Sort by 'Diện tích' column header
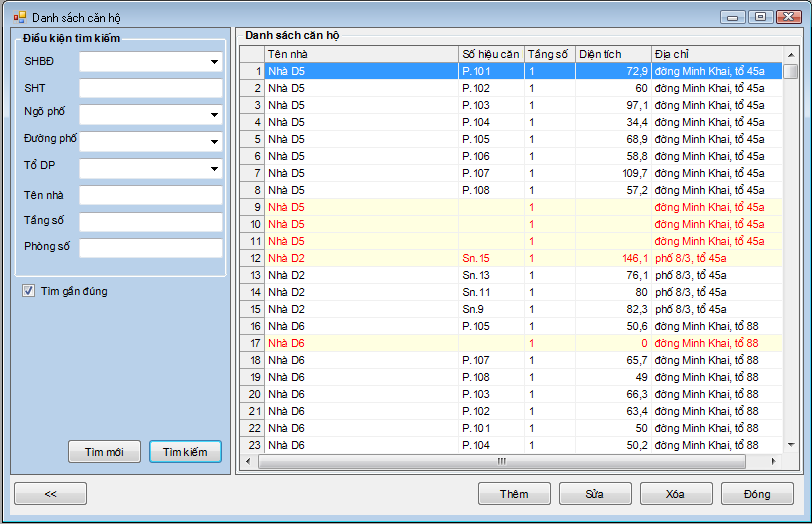This screenshot has width=812, height=524. pyautogui.click(x=612, y=54)
